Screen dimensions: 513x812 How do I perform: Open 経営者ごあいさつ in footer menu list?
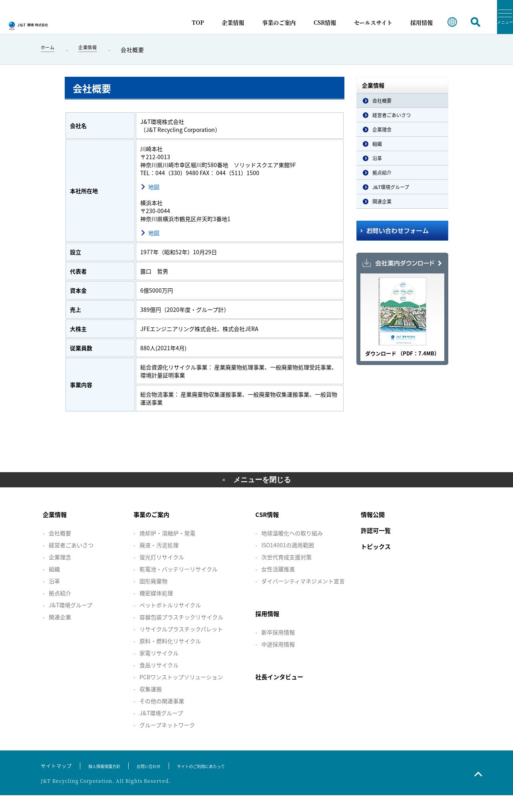71,545
